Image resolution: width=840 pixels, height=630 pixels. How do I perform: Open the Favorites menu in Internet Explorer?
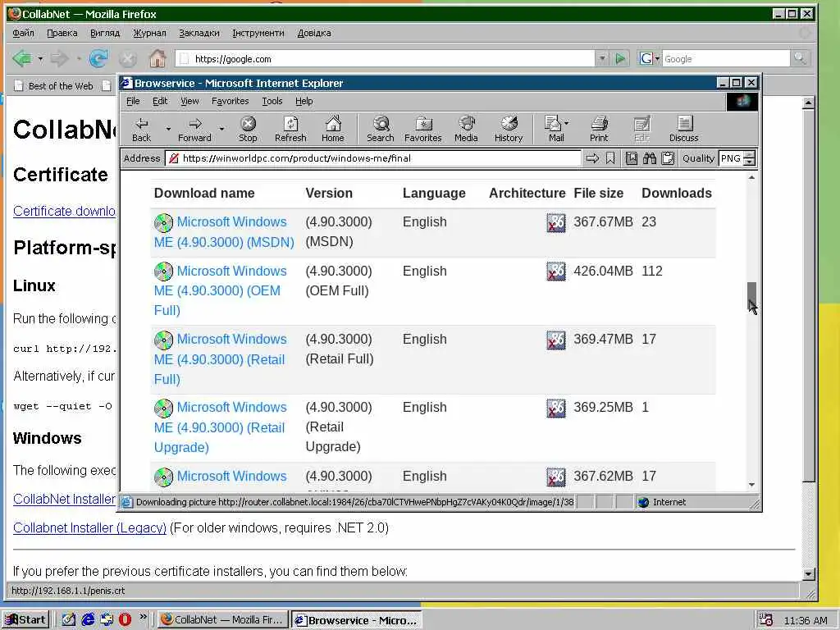point(230,101)
